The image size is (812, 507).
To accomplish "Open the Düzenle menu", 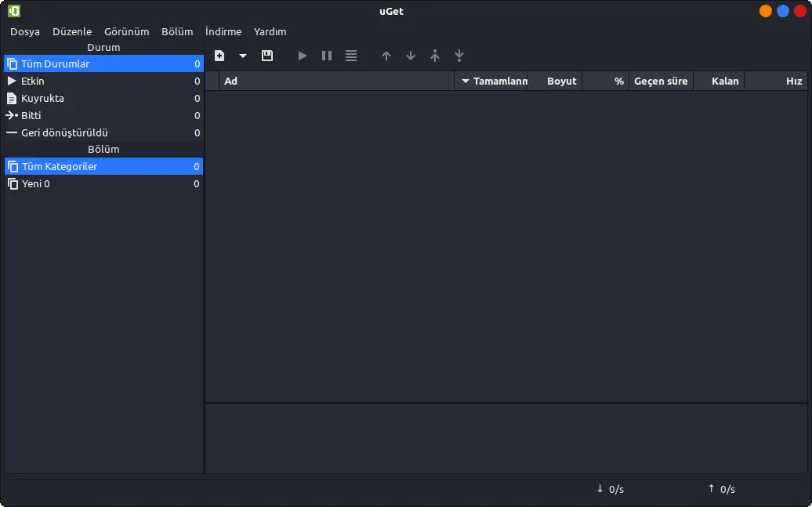I will tap(72, 31).
